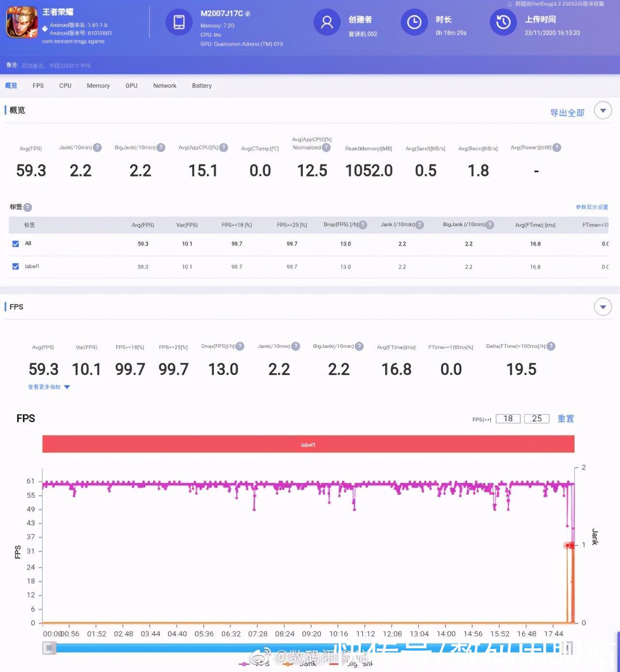Switch to the Battery tab
The width and height of the screenshot is (620, 672).
coord(202,86)
